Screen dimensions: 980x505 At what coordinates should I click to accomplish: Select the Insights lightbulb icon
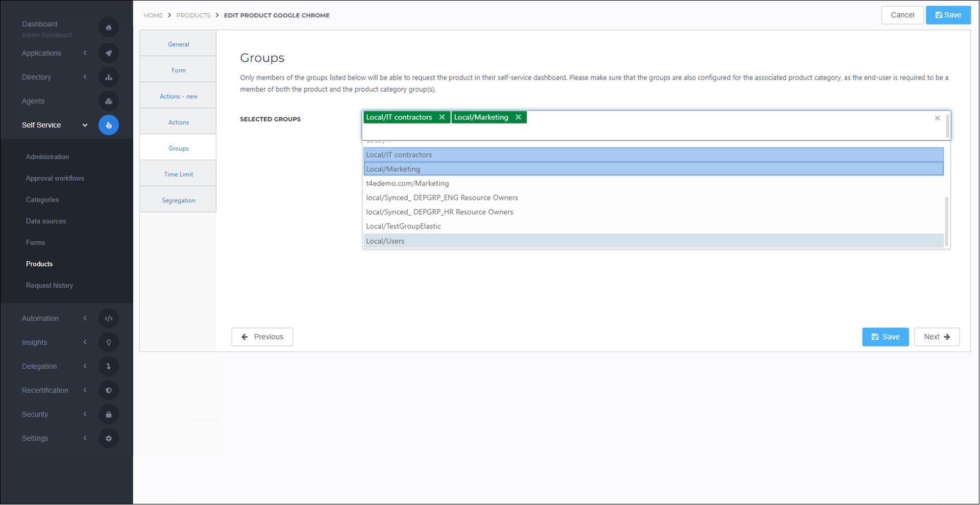click(x=109, y=342)
